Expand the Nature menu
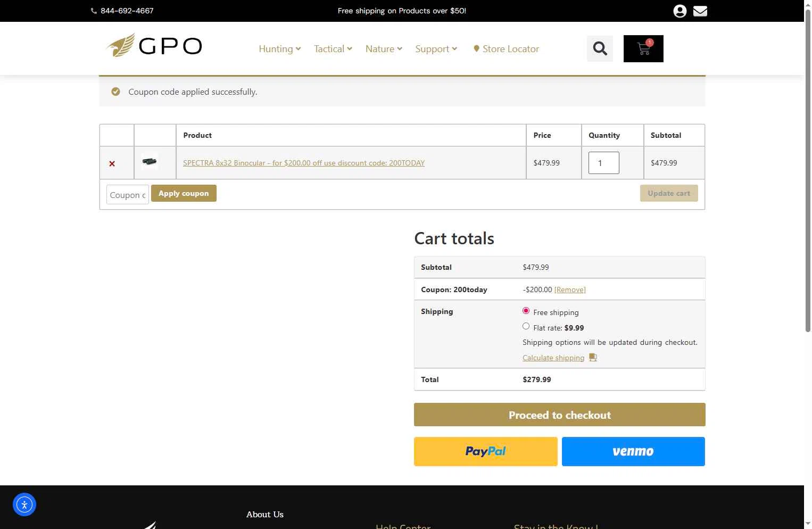812x529 pixels. point(384,49)
